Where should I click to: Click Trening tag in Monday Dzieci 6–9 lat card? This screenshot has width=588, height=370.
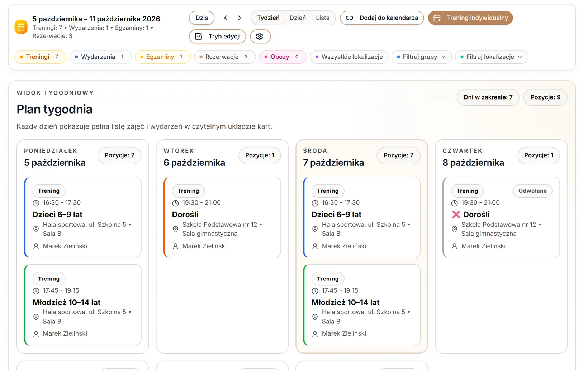49,191
